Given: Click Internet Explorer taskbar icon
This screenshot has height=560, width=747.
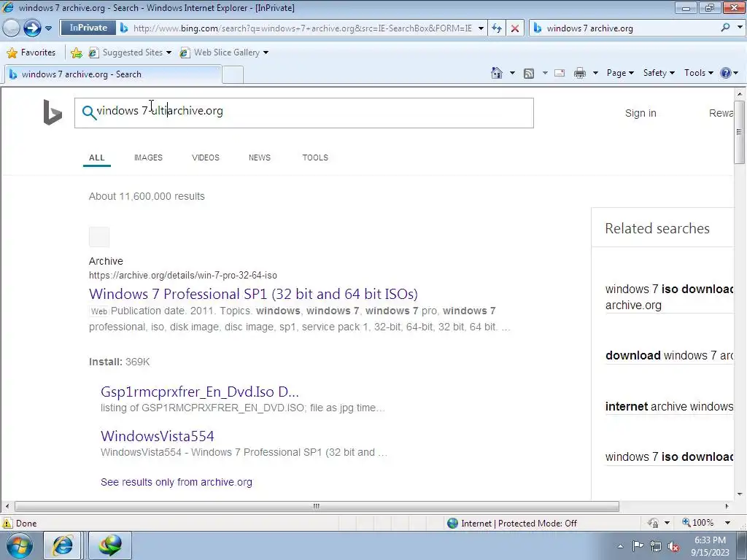Looking at the screenshot, I should [63, 545].
